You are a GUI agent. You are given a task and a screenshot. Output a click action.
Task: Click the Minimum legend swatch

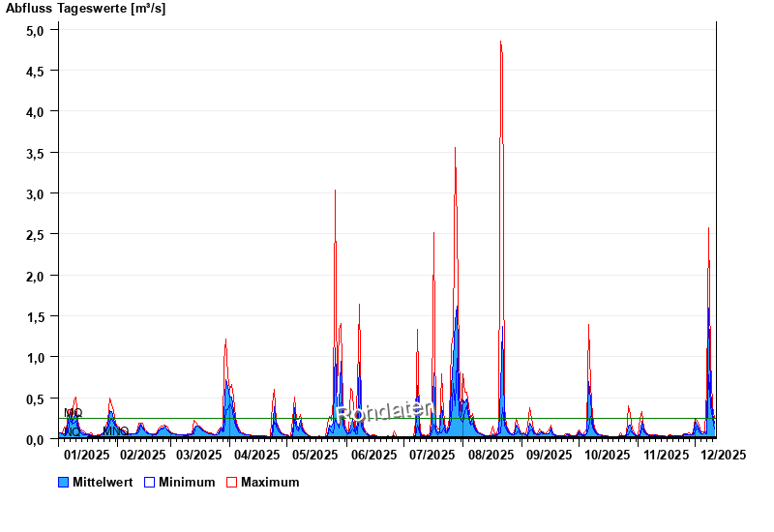click(149, 482)
